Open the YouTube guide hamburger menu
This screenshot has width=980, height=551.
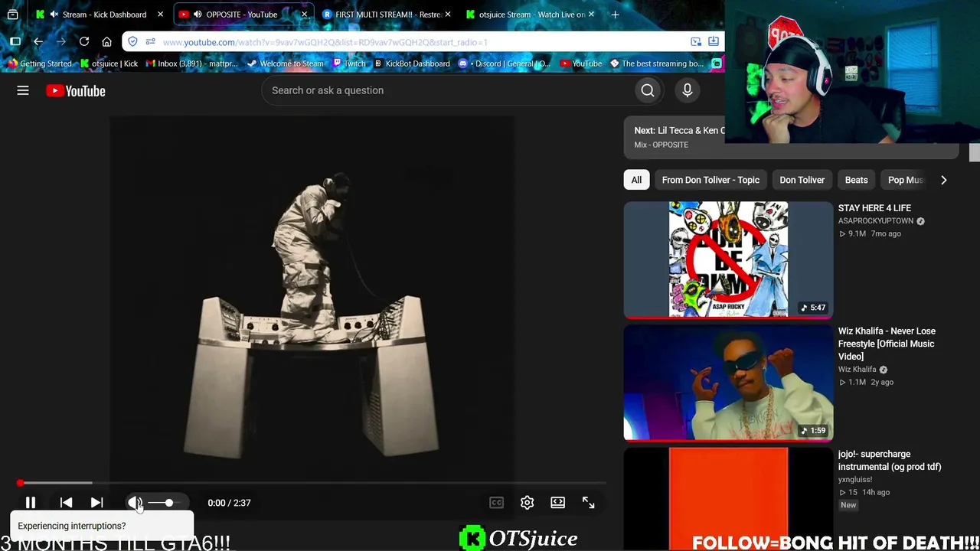coord(23,90)
